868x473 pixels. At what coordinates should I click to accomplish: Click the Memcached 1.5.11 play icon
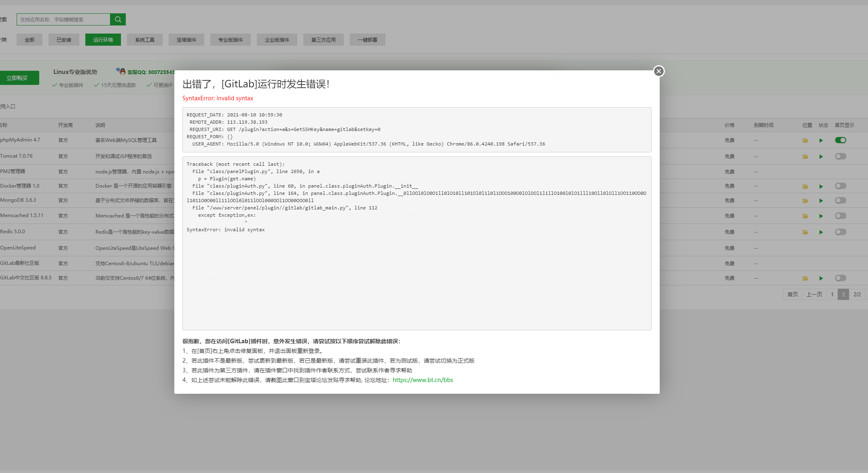821,216
